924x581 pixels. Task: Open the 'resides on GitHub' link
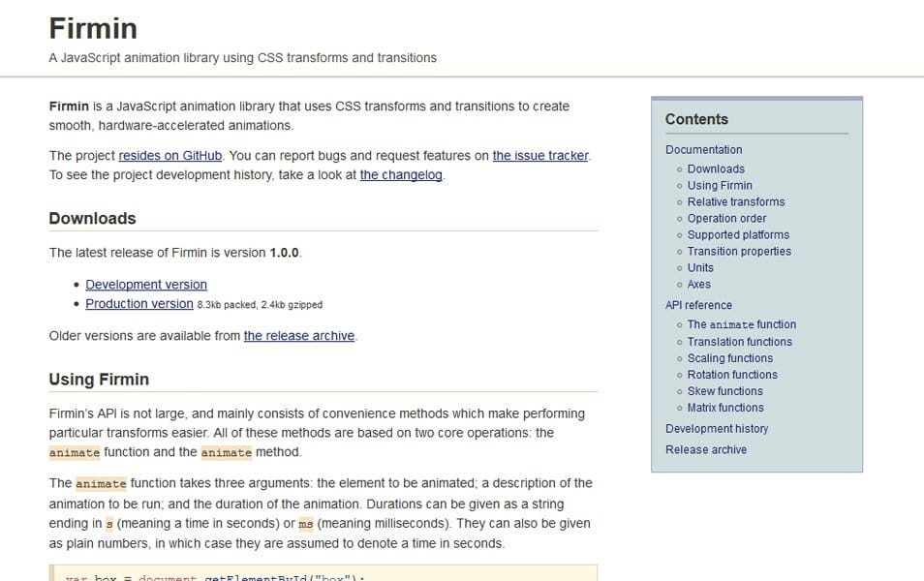[170, 156]
